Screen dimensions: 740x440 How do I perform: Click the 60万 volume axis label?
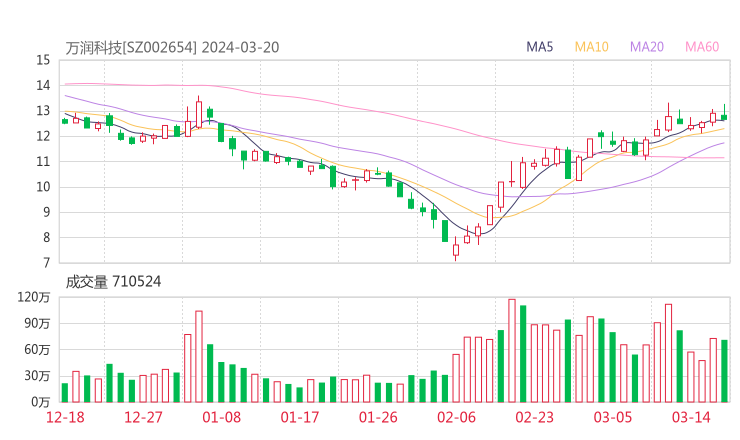(37, 350)
